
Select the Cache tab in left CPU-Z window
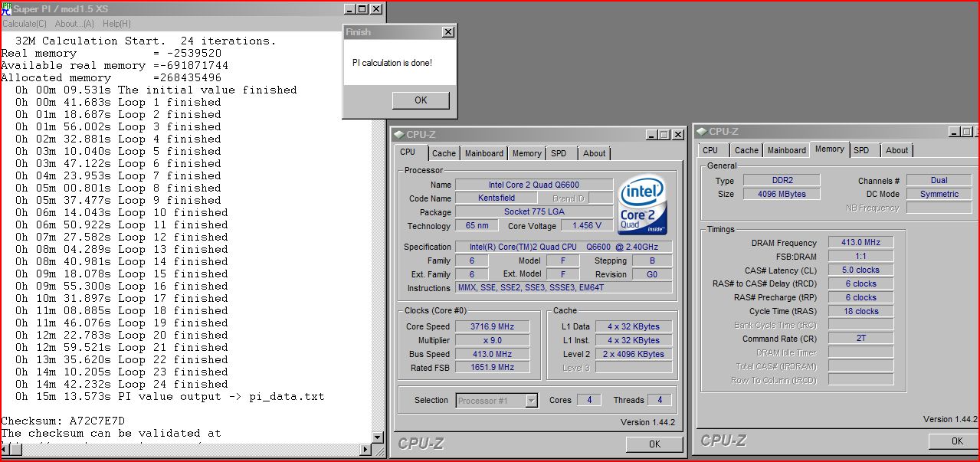(444, 153)
